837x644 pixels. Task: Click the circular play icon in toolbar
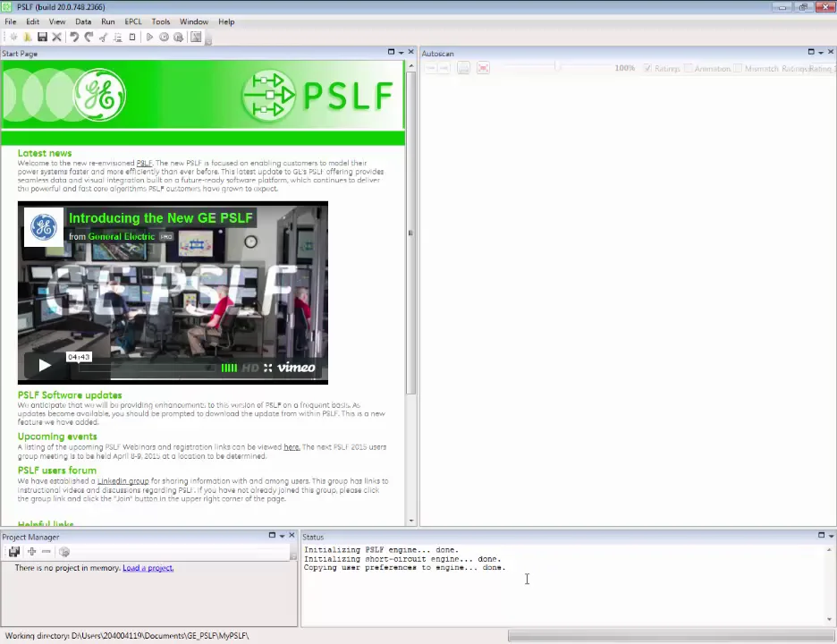164,37
